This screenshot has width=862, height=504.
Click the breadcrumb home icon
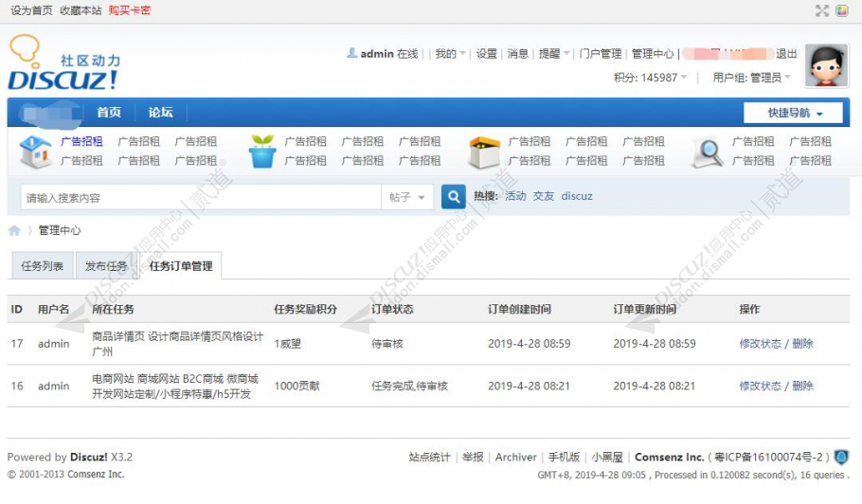pyautogui.click(x=14, y=230)
